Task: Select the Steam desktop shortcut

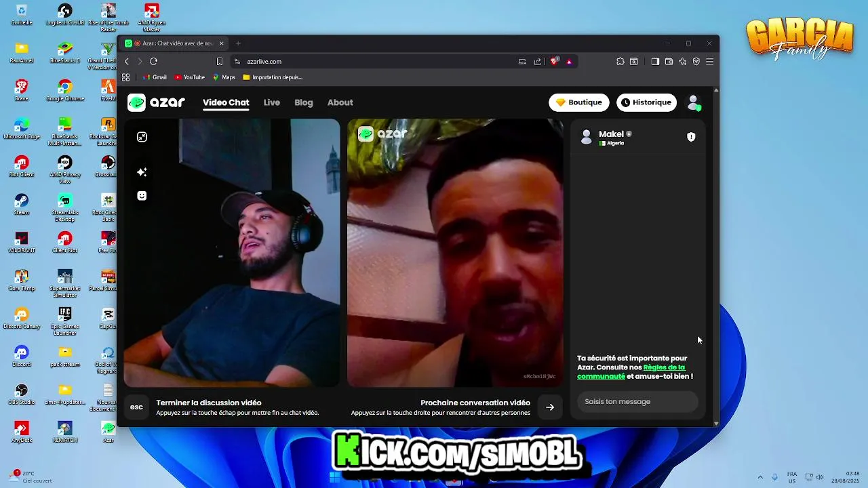Action: (x=22, y=205)
